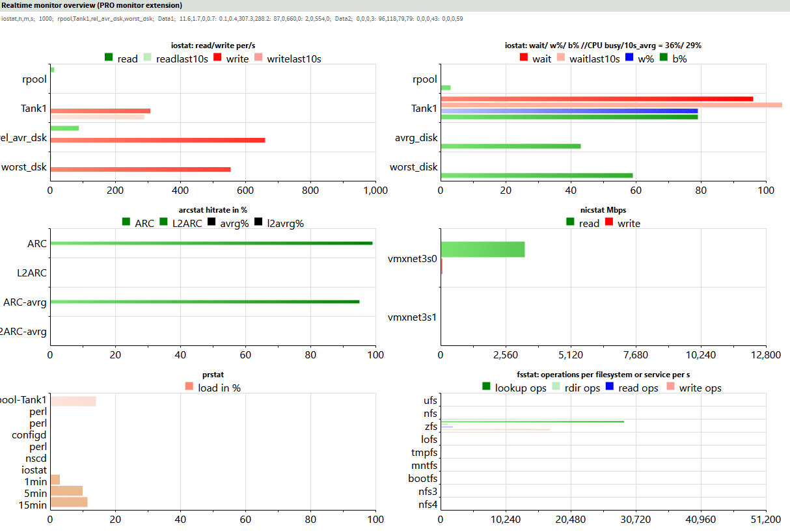This screenshot has width=790, height=532.
Task: Click the light green 'readlast10s' legend swatch
Action: point(147,58)
